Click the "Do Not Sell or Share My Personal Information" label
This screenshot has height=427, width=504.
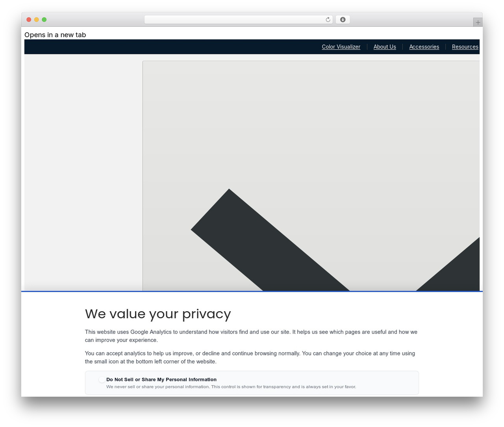click(161, 380)
